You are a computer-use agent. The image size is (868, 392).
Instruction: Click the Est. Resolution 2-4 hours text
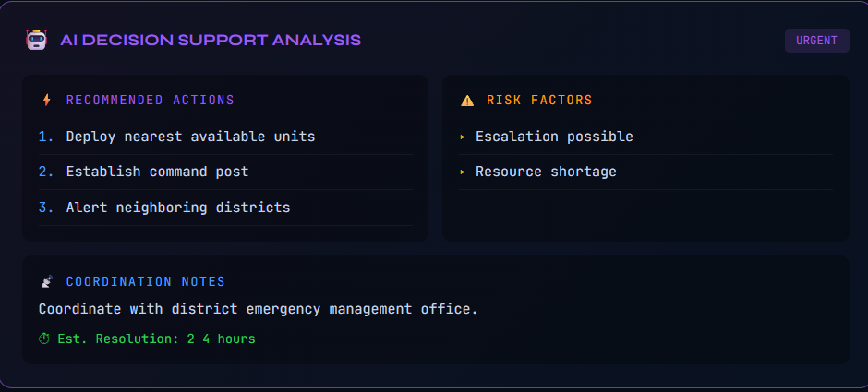coord(156,339)
